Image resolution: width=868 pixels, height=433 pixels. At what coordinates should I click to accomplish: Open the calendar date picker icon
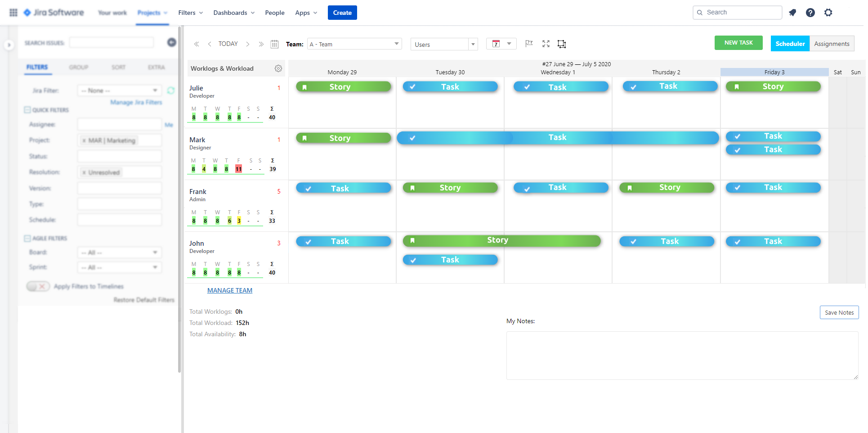pos(274,44)
